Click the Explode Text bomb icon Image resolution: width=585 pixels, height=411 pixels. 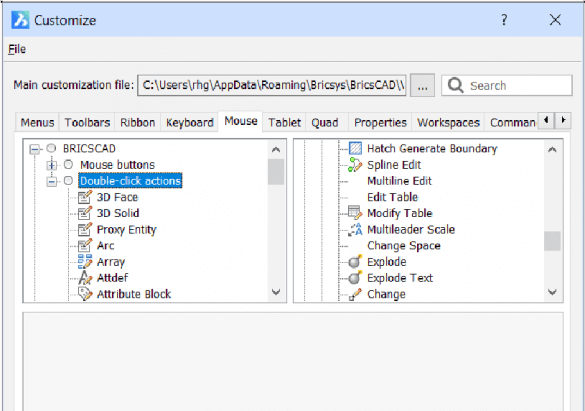tap(355, 278)
